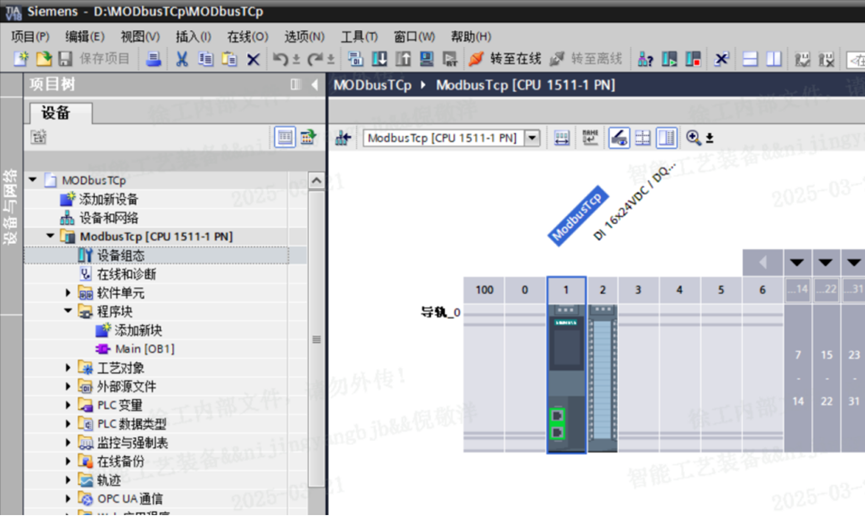Image resolution: width=865 pixels, height=516 pixels.
Task: Expand the 软件单元 folder
Action: coord(68,292)
